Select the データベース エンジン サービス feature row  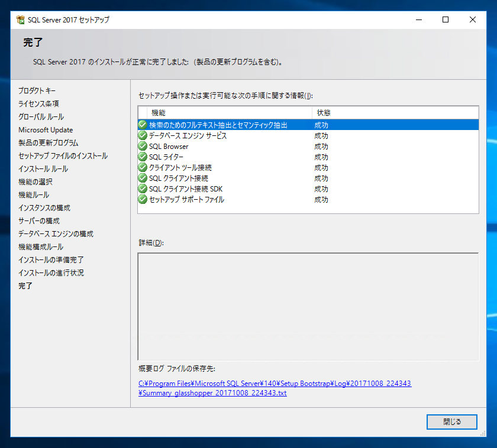[308, 136]
